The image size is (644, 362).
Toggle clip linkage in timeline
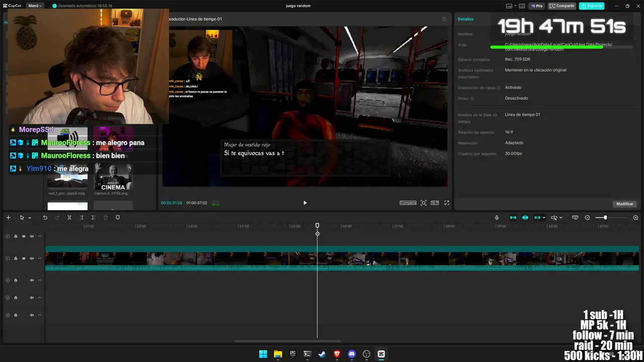(537, 218)
